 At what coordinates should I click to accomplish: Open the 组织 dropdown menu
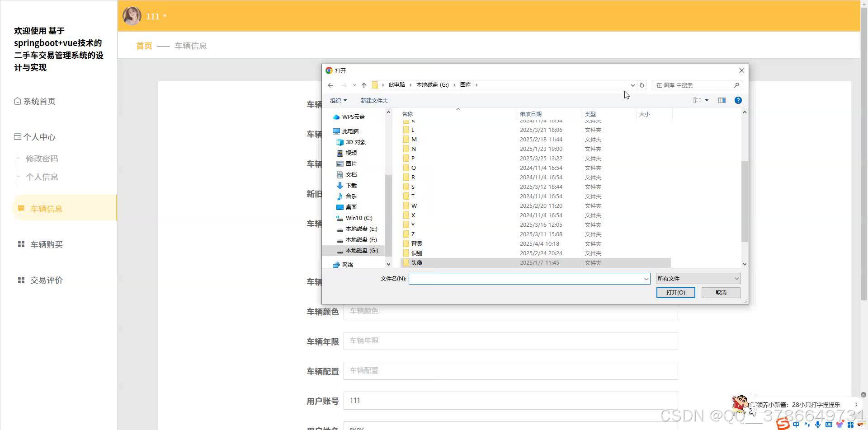(338, 100)
